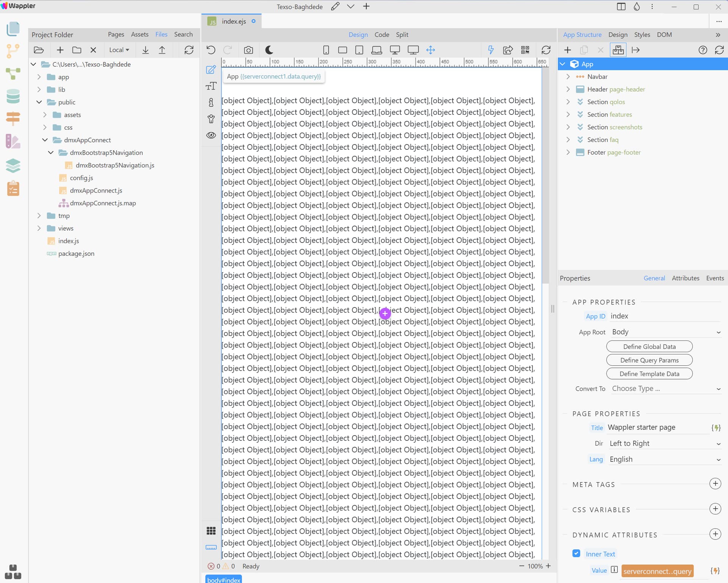The image size is (728, 583).
Task: Add new file with plus icon
Action: pos(60,50)
